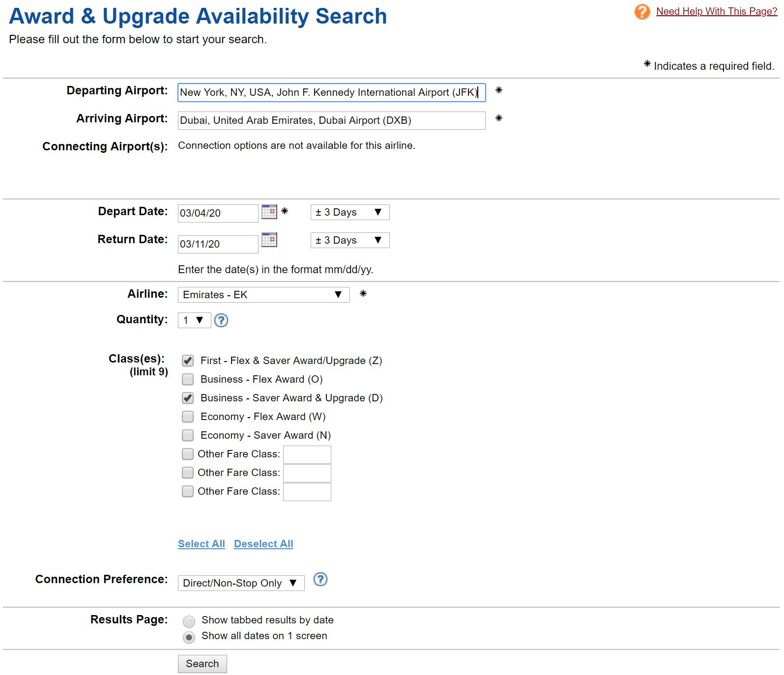Check Business - Flex Award (O)

[x=188, y=379]
